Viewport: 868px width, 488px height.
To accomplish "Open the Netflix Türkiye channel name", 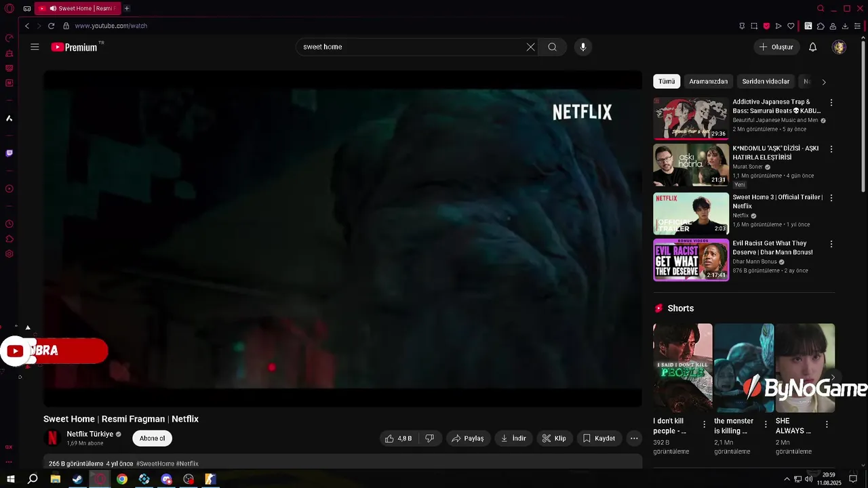I will click(x=90, y=434).
